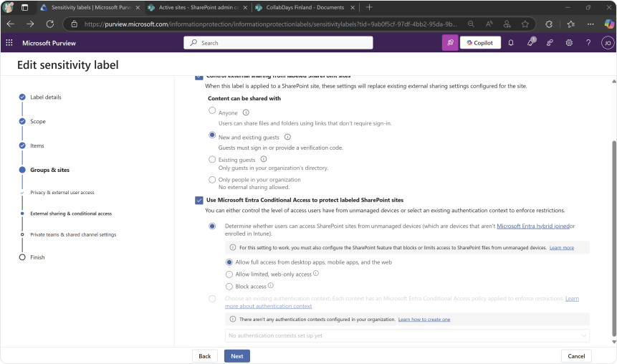Select Block access radio option
This screenshot has height=364, width=617.
pos(229,287)
